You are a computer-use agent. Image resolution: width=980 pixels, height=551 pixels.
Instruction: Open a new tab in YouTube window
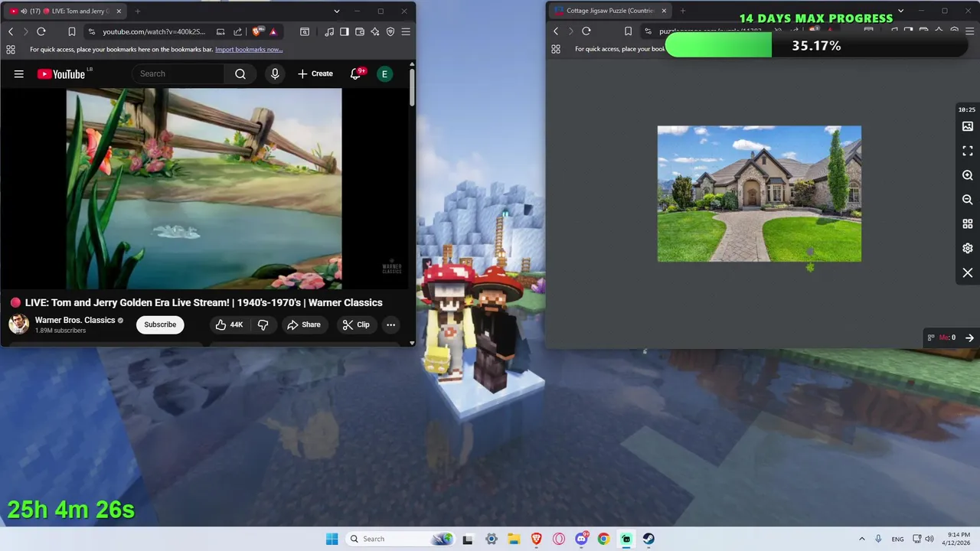pyautogui.click(x=138, y=11)
